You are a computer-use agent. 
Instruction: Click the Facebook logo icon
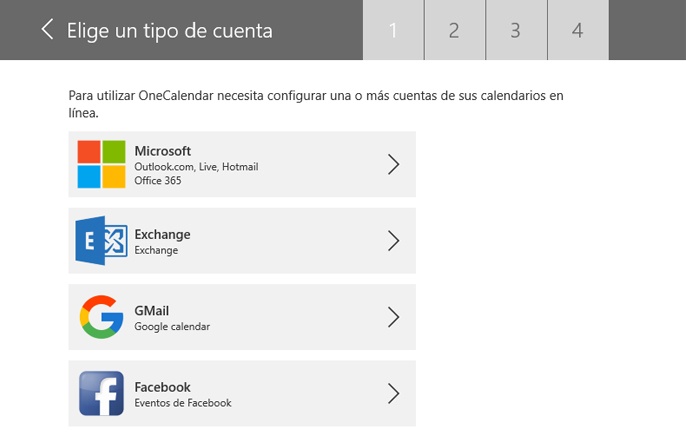point(101,393)
